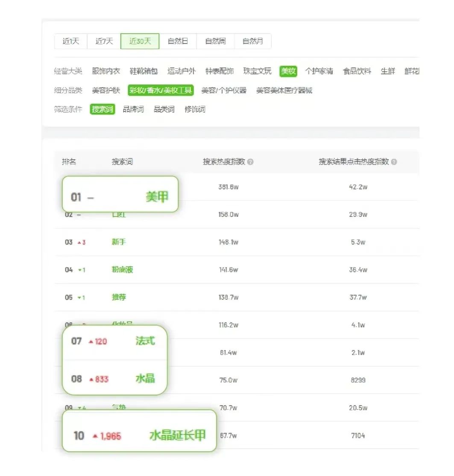The width and height of the screenshot is (454, 476).
Task: Click the 81.4w search heat value
Action: coord(228,353)
